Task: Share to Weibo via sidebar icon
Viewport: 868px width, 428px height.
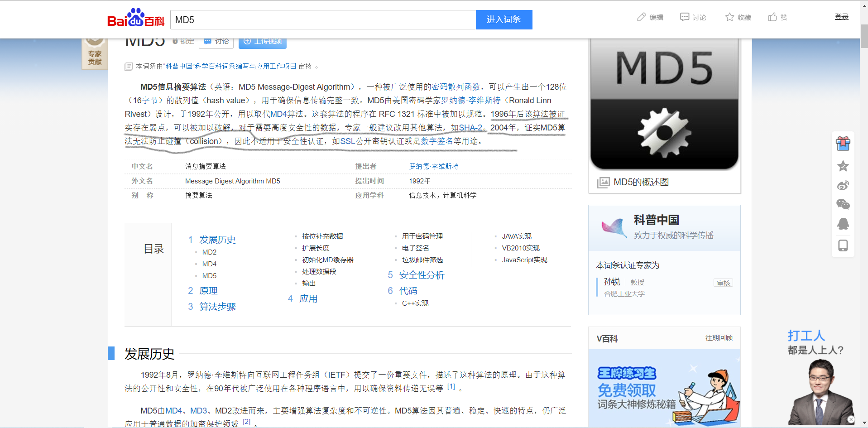Action: 843,185
